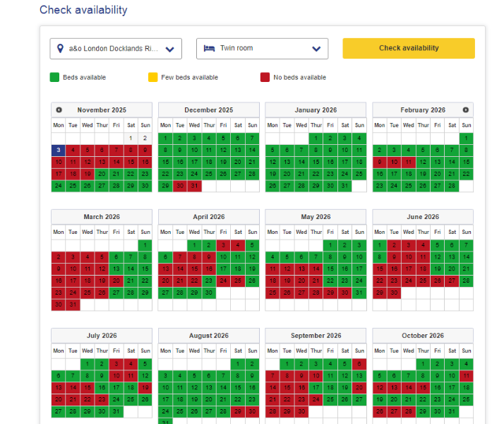The width and height of the screenshot is (504, 424).
Task: Click the February 2026 month header
Action: pos(423,110)
